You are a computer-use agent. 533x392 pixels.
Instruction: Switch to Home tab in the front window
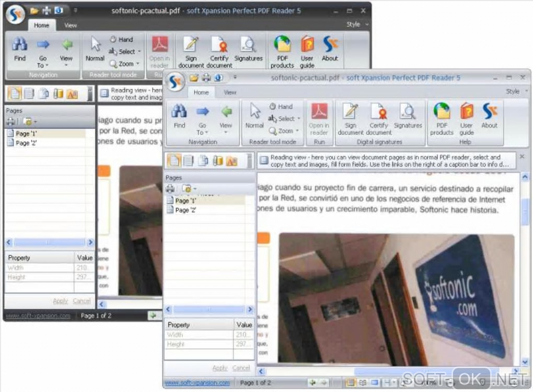201,92
